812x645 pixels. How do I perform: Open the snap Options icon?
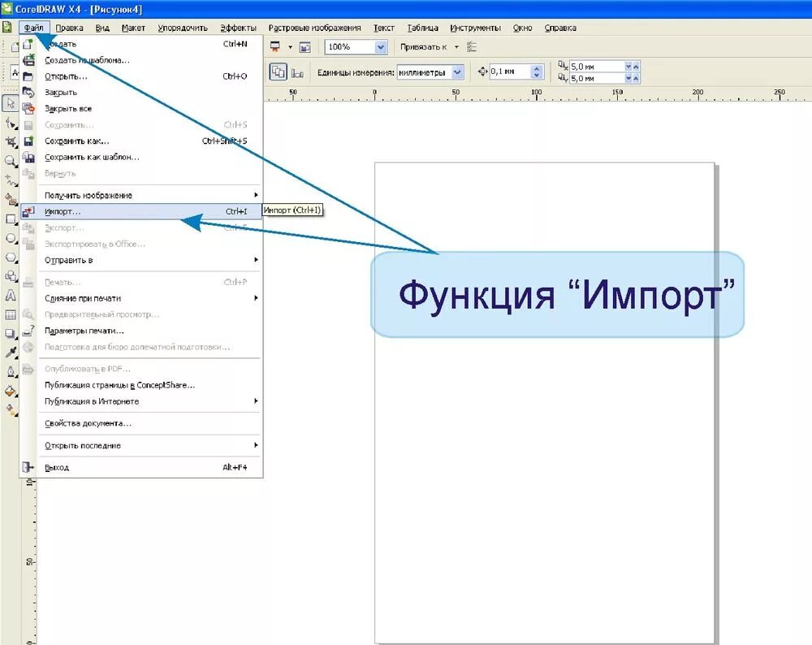point(471,47)
